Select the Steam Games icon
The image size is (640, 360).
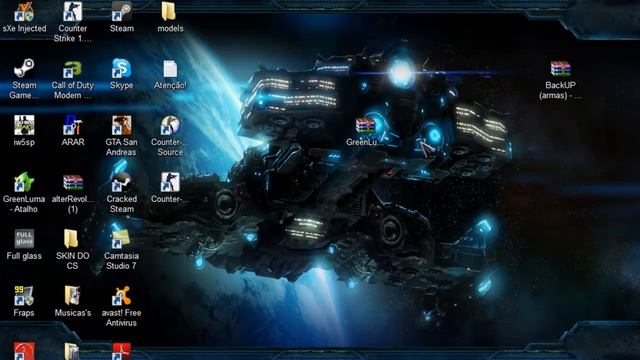(x=24, y=69)
